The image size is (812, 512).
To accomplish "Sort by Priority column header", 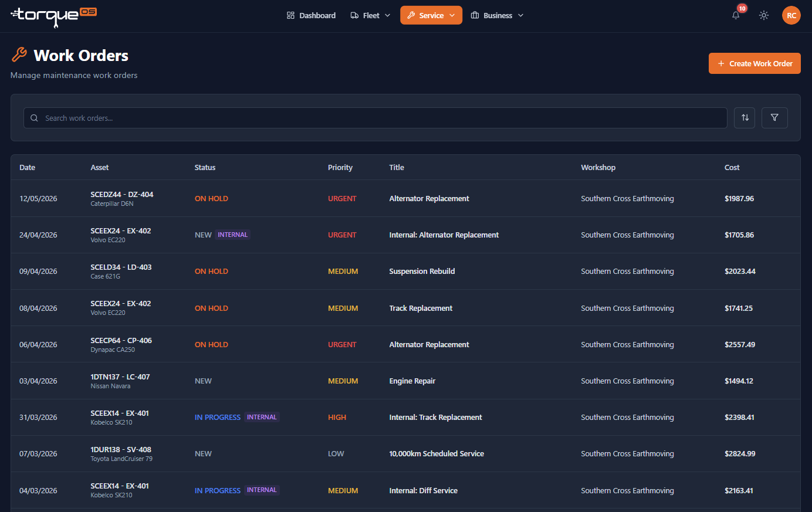I will click(x=340, y=167).
